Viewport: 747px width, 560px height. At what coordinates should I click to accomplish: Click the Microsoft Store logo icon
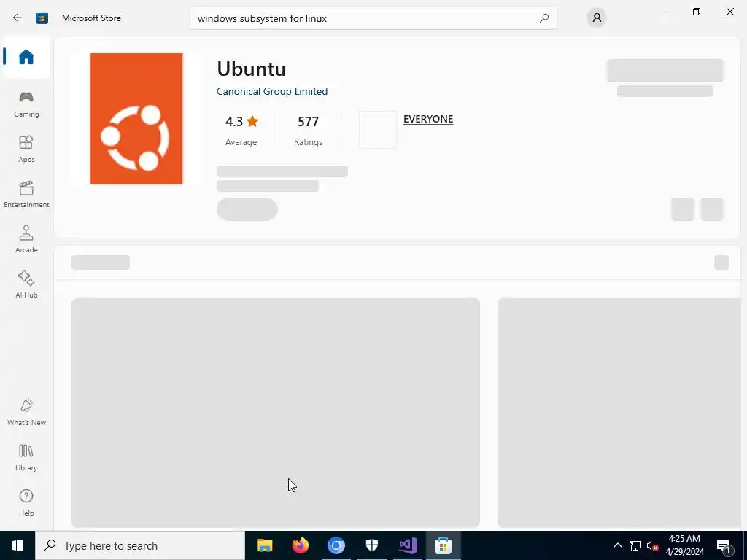(x=42, y=18)
